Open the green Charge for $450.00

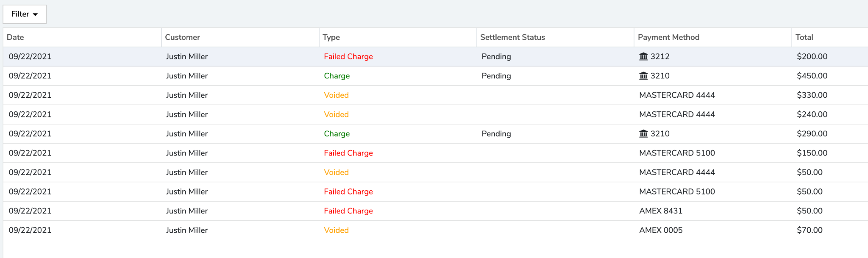pos(435,76)
